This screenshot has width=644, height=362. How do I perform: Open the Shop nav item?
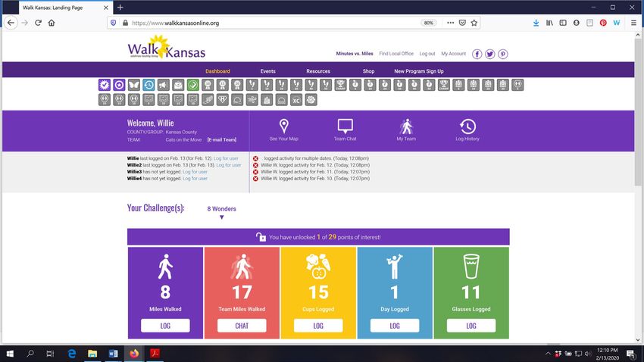tap(368, 71)
